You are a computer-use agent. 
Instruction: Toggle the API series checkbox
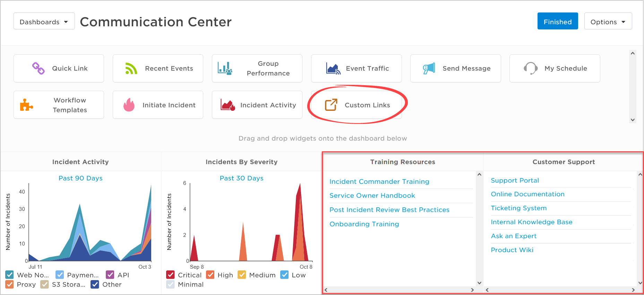coord(110,275)
